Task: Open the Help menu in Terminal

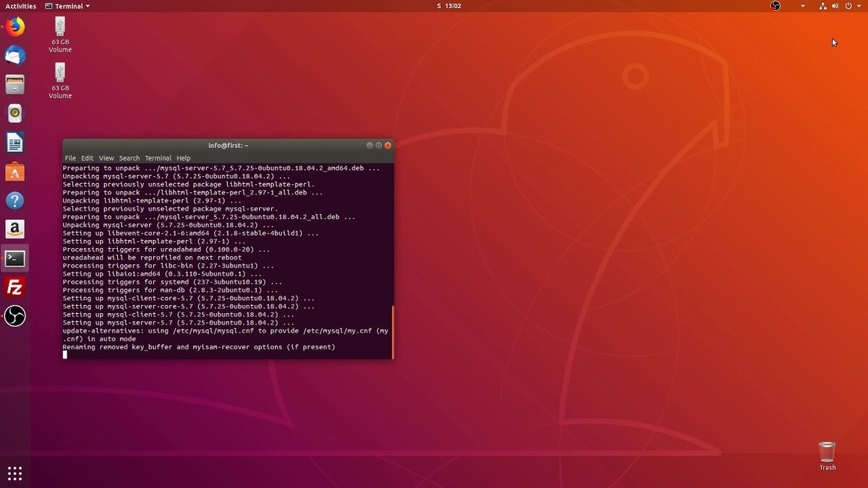Action: tap(184, 158)
